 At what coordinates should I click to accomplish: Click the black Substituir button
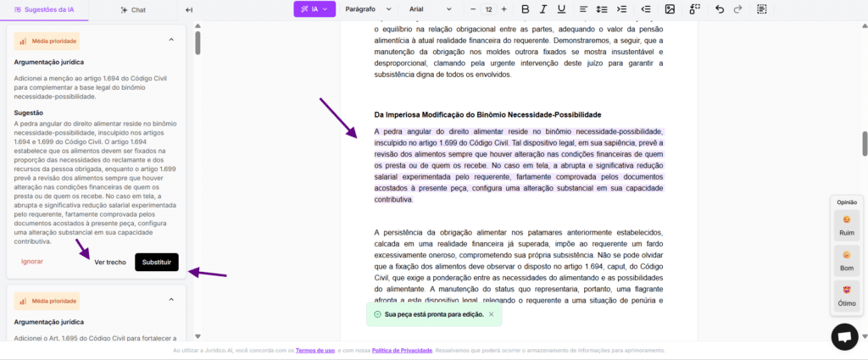click(x=157, y=262)
